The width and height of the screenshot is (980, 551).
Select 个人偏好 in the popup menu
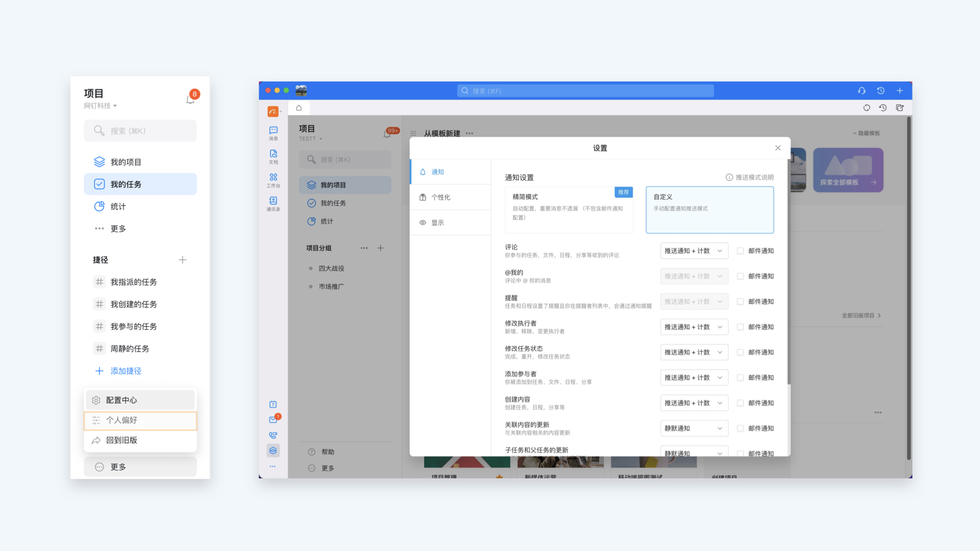tap(140, 420)
